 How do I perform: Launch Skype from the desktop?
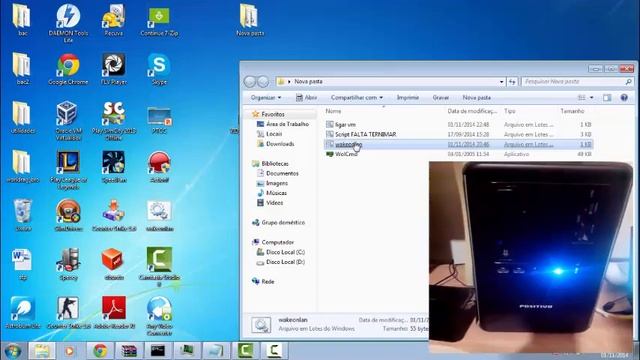[x=159, y=69]
